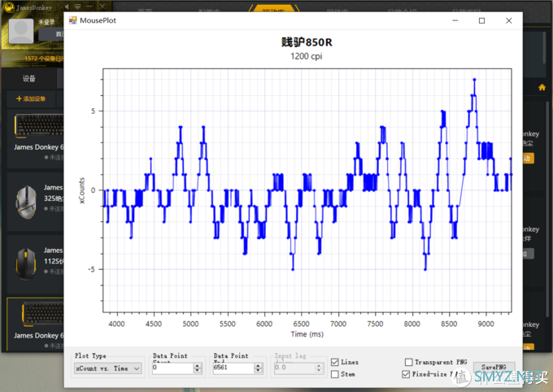Open the 设备 tab in sidebar

pyautogui.click(x=29, y=79)
